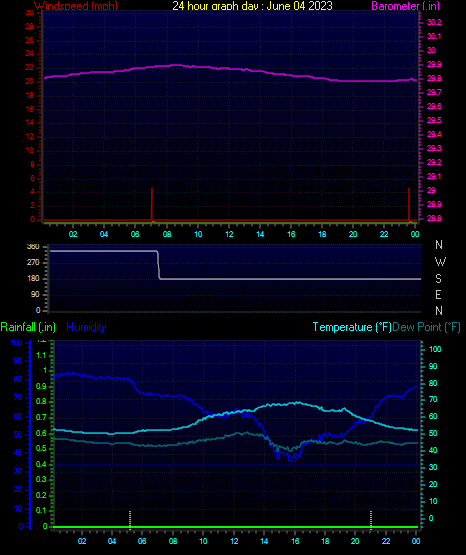Screen dimensions: 466x555
Task: Click the W compass label on direction chart
Action: (x=440, y=262)
